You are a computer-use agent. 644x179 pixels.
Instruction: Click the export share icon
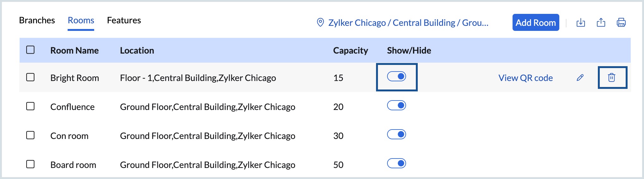coord(601,23)
